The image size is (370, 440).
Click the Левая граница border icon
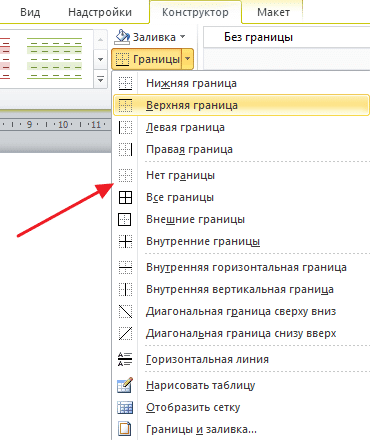click(x=125, y=127)
